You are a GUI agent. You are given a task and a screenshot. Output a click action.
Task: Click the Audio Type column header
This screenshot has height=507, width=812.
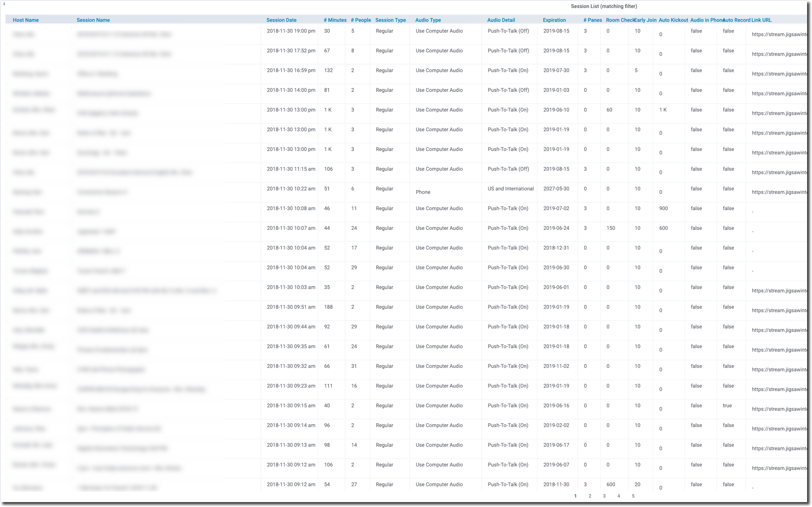pos(428,20)
